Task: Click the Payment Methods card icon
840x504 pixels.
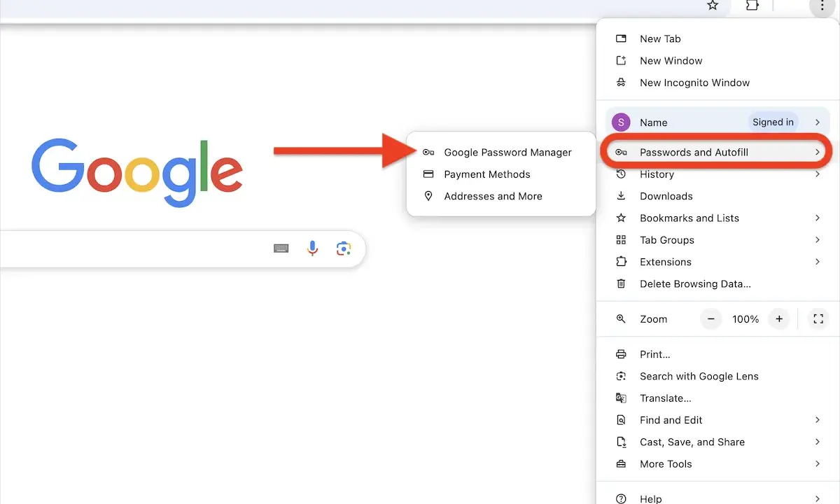Action: click(x=429, y=174)
